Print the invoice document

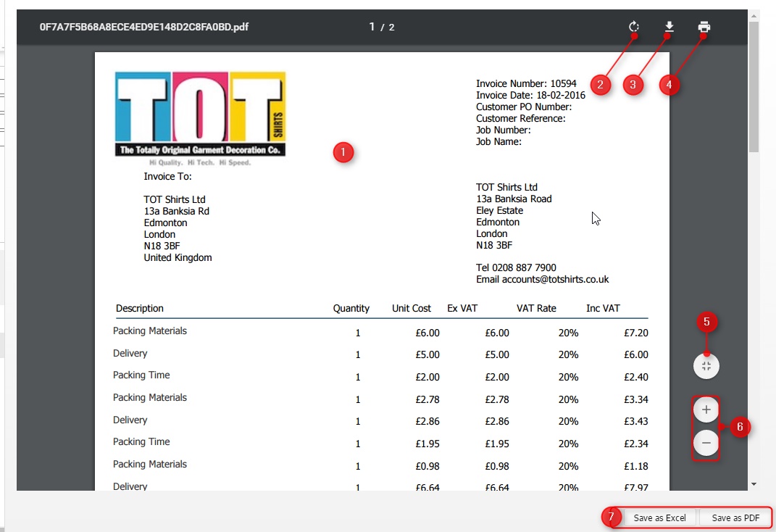[x=704, y=28]
